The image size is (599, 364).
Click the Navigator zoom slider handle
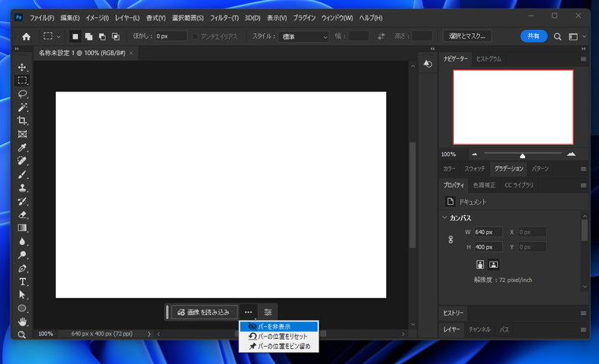[523, 155]
